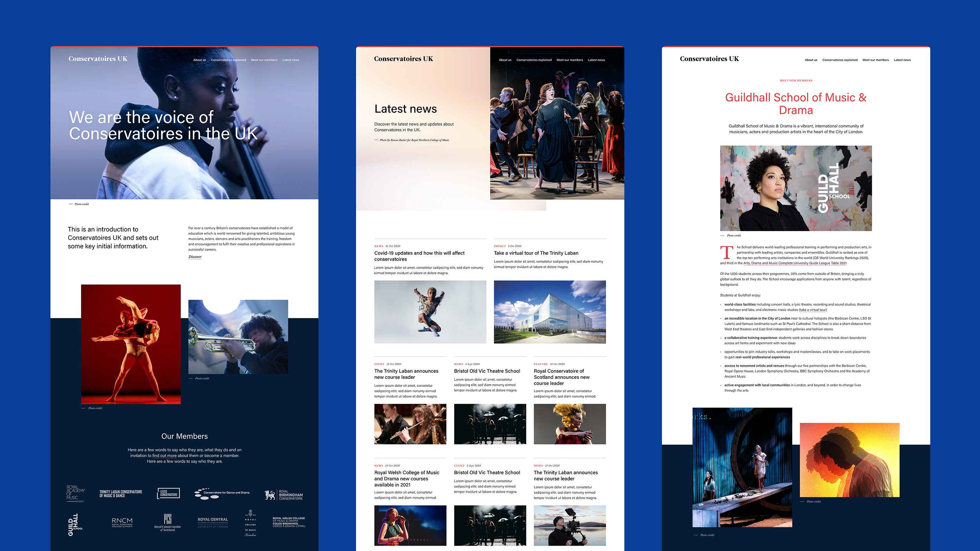Click 'Photo by Roscoe Rutter' credit line
This screenshot has height=551, width=980.
(414, 140)
